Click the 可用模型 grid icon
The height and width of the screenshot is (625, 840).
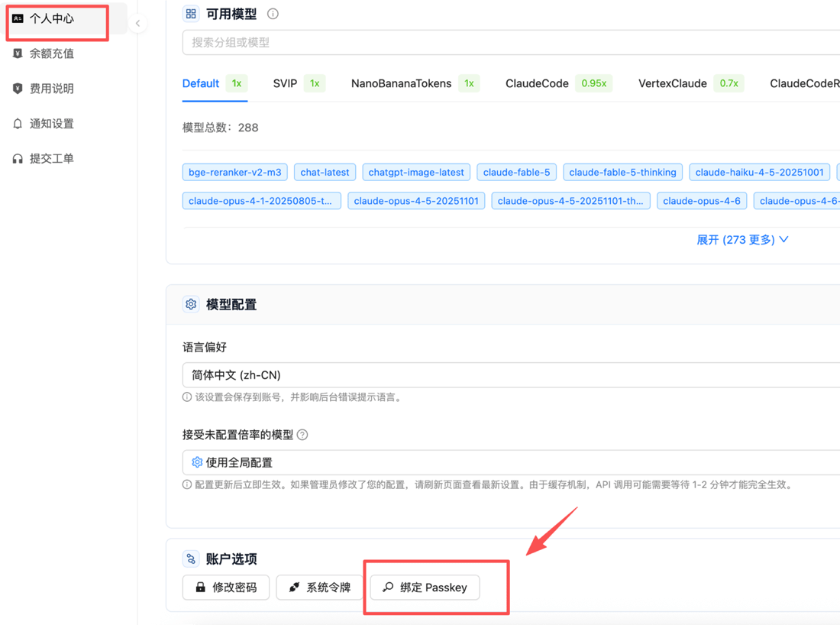click(191, 14)
